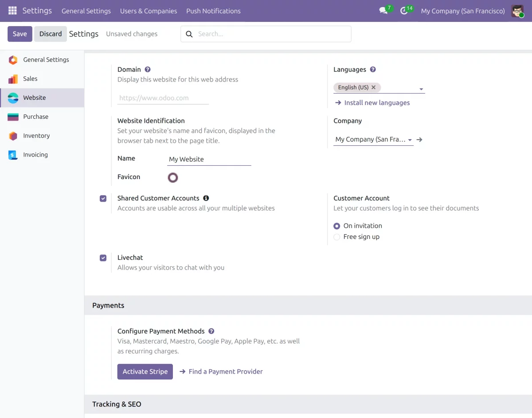Click the user avatar picture
This screenshot has height=418, width=532.
click(517, 11)
